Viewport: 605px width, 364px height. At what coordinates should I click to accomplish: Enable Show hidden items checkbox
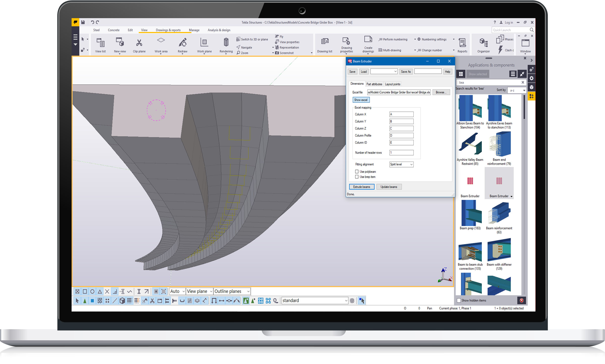459,300
